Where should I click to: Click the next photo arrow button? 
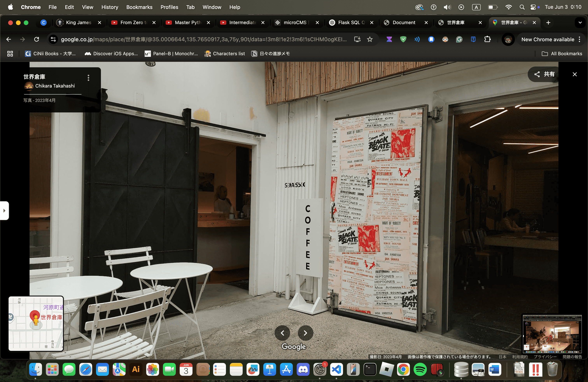[x=305, y=333]
